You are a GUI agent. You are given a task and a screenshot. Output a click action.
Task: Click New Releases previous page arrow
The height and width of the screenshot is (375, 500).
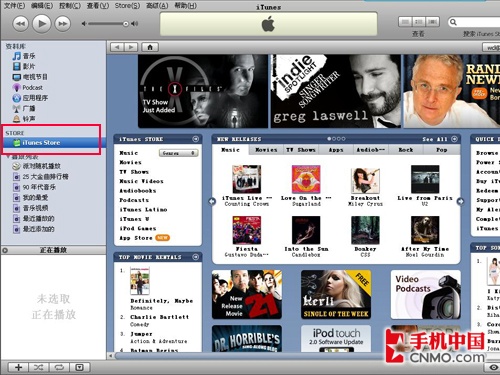pyautogui.click(x=212, y=201)
